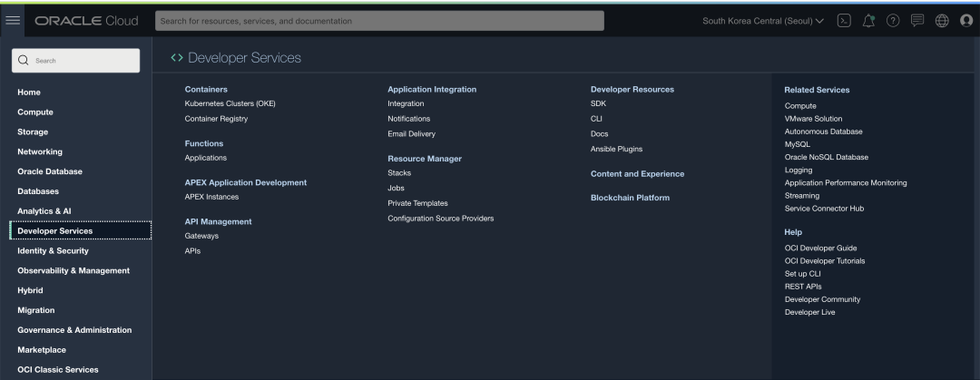
Task: Open Kubernetes Clusters (OKE)
Action: click(230, 103)
